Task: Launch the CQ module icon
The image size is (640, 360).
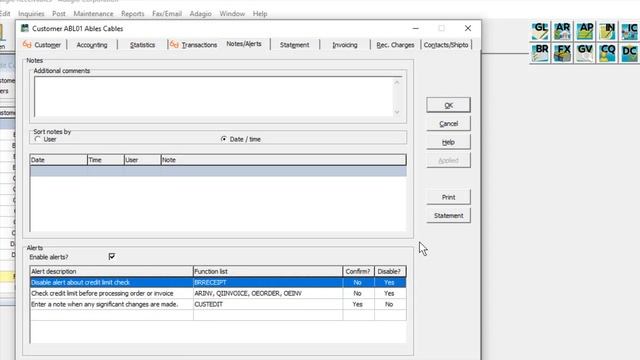Action: tap(607, 53)
